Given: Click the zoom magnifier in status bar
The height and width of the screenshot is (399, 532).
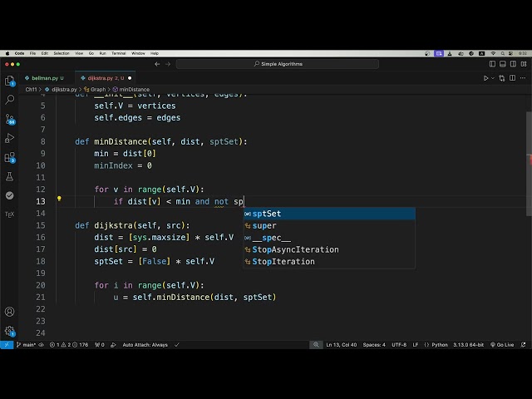Looking at the screenshot, I should (316, 345).
